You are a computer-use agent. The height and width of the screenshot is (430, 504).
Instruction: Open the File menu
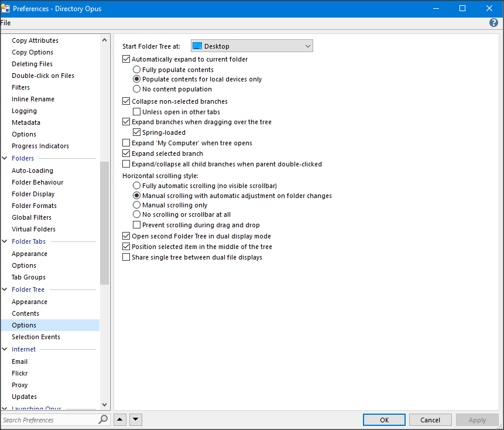[x=5, y=23]
